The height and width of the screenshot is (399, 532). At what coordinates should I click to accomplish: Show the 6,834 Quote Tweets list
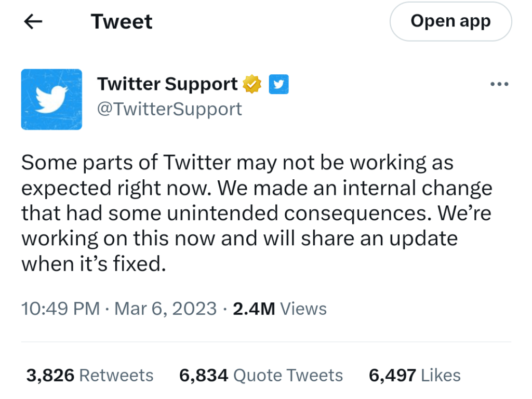pyautogui.click(x=261, y=375)
